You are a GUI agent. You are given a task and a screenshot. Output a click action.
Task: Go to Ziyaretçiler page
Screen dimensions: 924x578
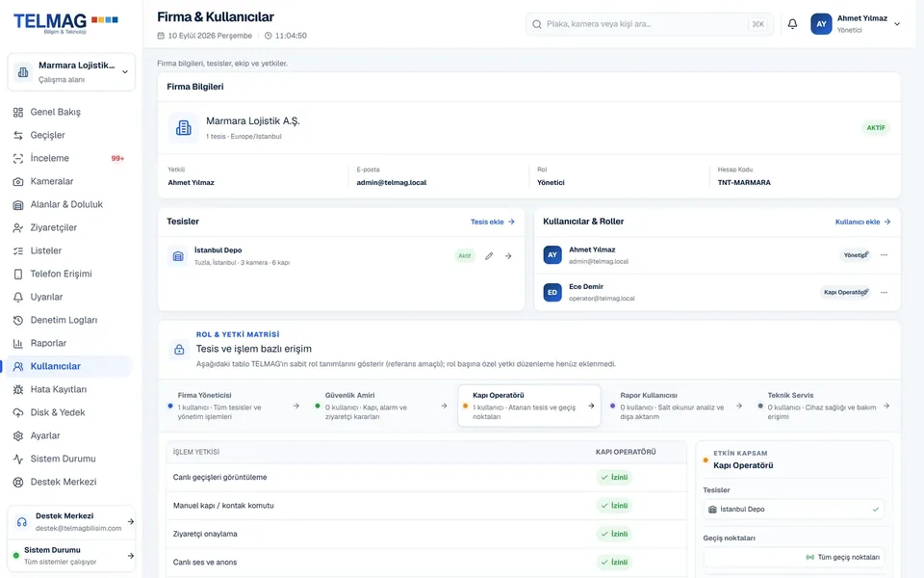pos(69,227)
